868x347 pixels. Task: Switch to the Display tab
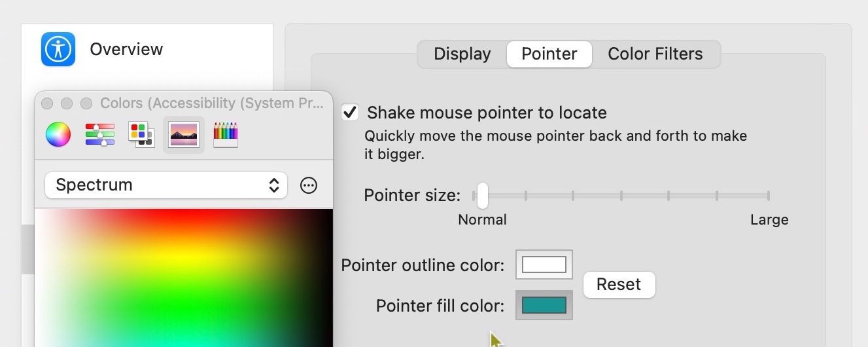462,54
